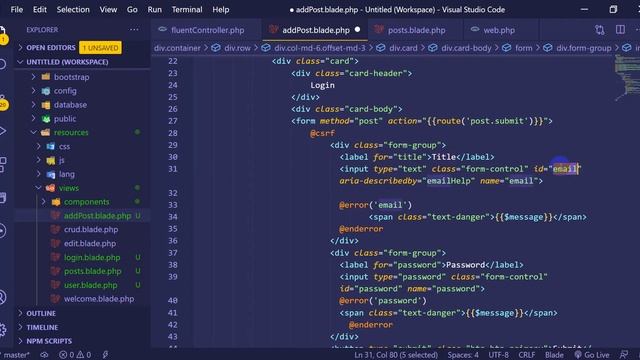The image size is (640, 360).
Task: Click the Go Live broadcast icon
Action: 578,355
